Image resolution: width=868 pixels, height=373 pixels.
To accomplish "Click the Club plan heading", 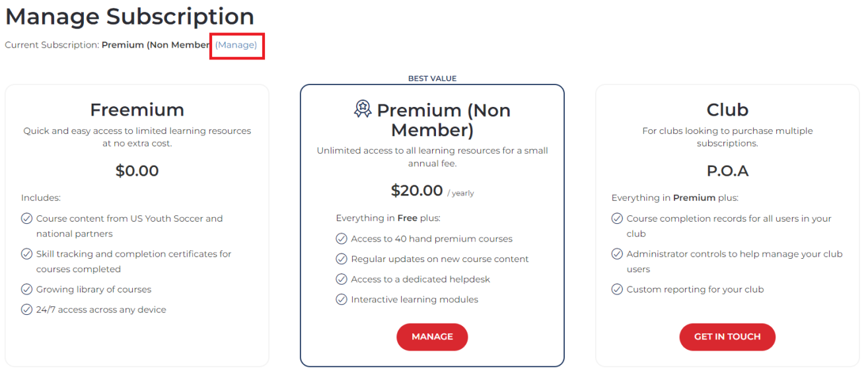I will 727,110.
